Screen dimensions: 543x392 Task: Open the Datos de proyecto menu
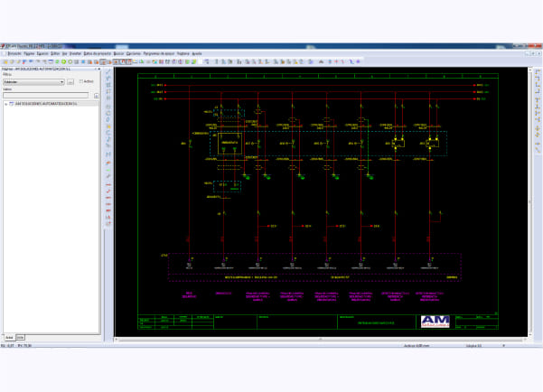click(x=98, y=53)
